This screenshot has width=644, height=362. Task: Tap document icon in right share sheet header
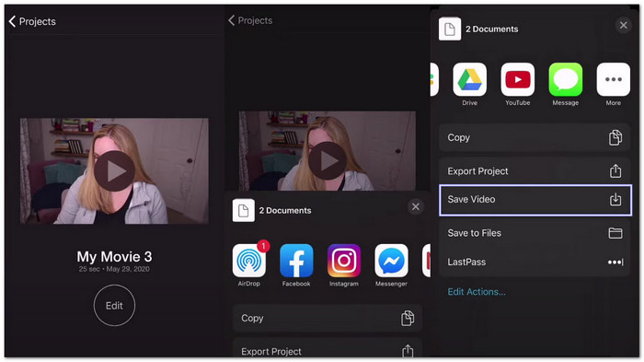click(x=450, y=29)
